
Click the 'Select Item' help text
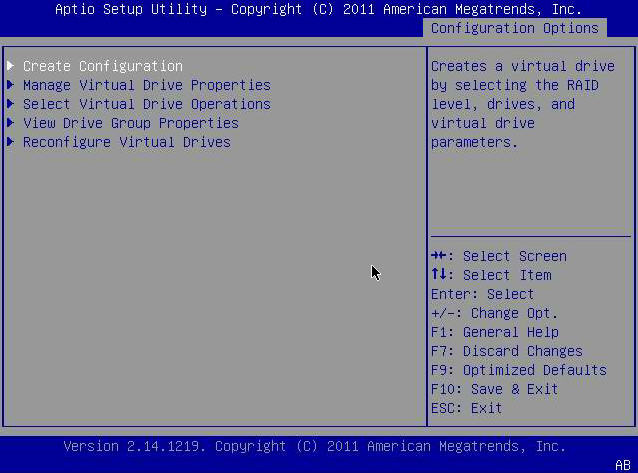tap(507, 275)
